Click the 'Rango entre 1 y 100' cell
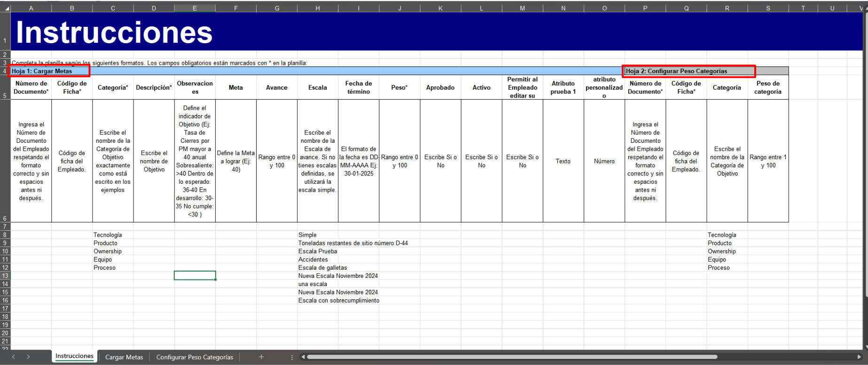 pyautogui.click(x=768, y=161)
